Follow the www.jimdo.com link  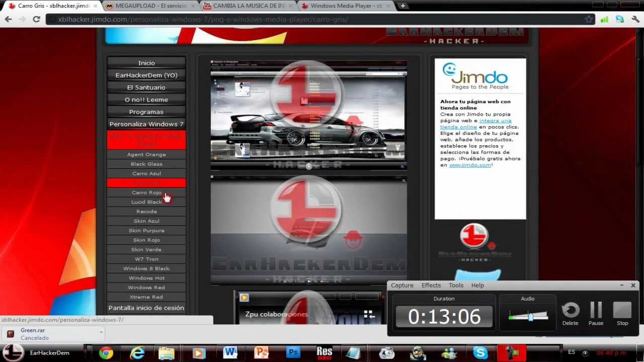tap(470, 165)
